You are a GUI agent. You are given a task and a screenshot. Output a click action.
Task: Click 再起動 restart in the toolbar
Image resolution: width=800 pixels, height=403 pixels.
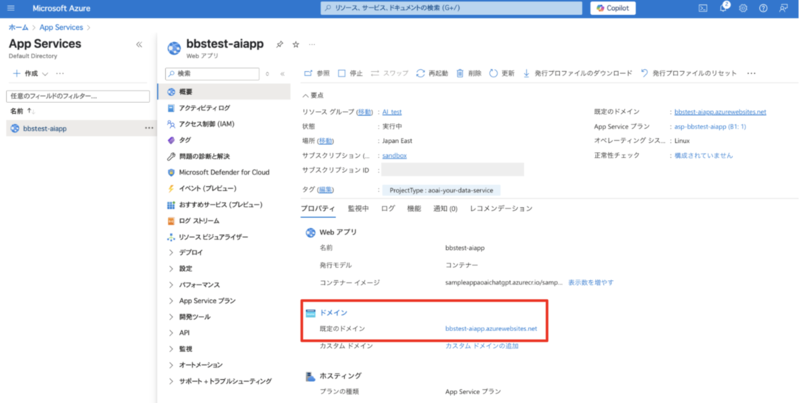click(432, 73)
